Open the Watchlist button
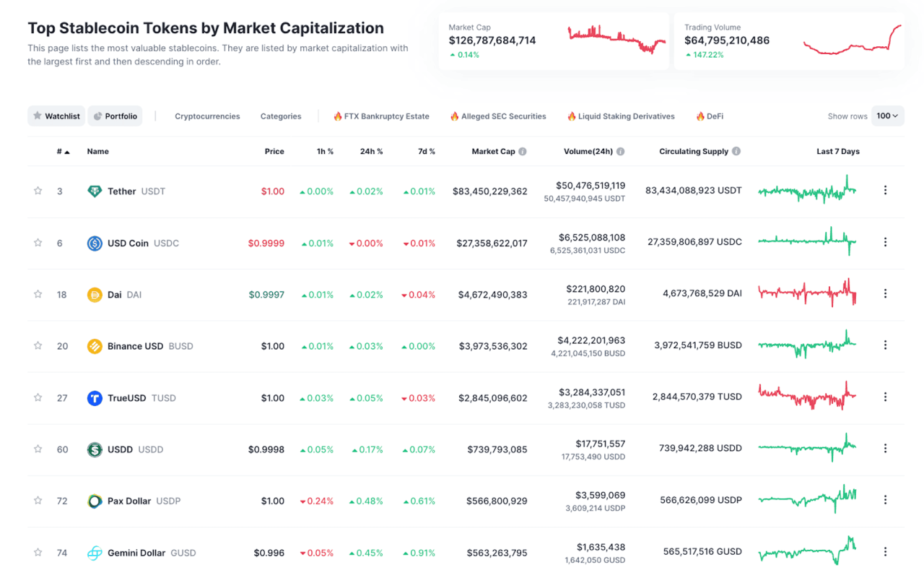The image size is (924, 578). point(56,116)
